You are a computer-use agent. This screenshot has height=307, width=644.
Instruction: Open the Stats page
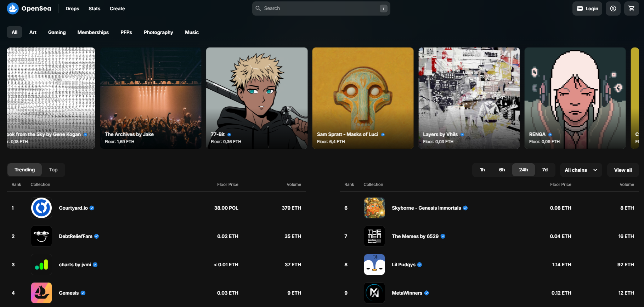(95, 8)
